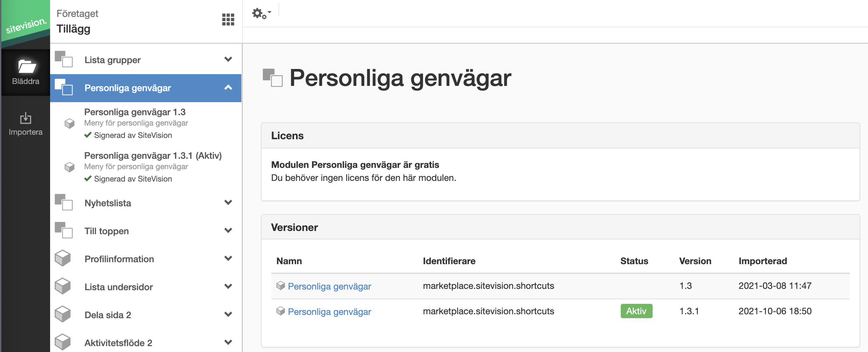868x352 pixels.
Task: Select the Personliga genvägar list entry
Action: point(146,88)
